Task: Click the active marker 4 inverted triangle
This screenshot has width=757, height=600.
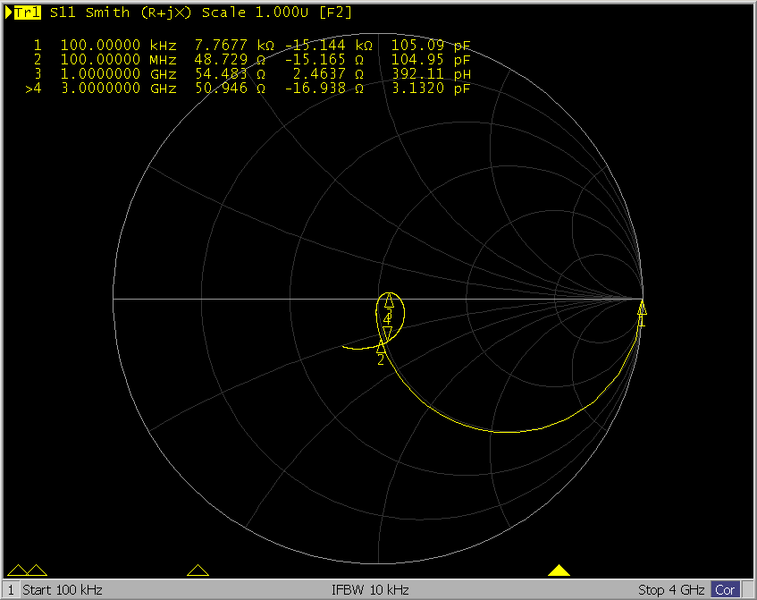Action: coord(387,332)
